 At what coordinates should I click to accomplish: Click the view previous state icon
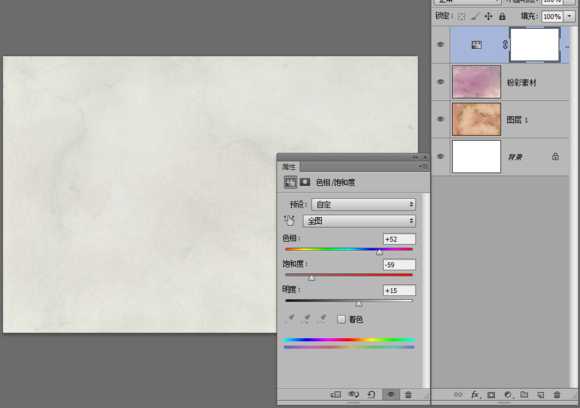coord(354,395)
